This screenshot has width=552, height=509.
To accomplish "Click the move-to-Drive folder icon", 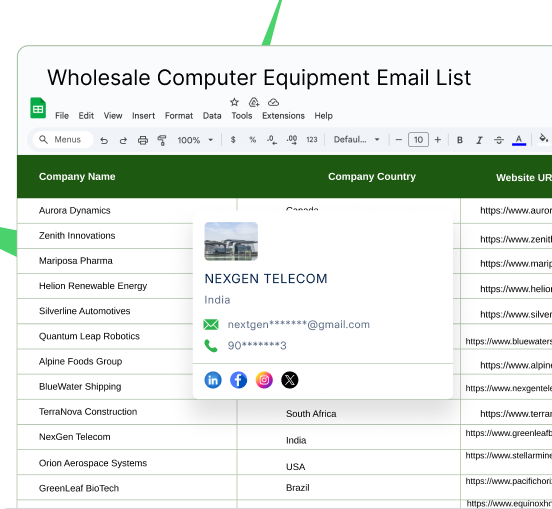I will pyautogui.click(x=254, y=102).
